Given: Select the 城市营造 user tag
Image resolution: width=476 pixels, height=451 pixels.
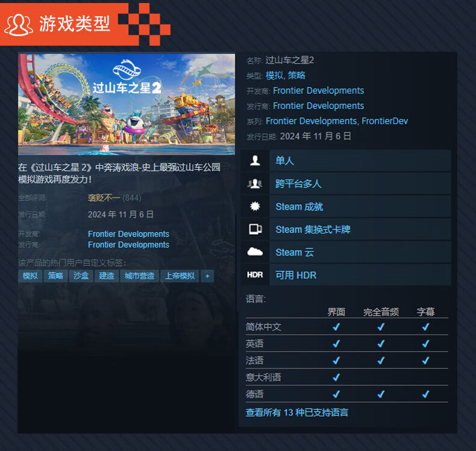Looking at the screenshot, I should [139, 276].
